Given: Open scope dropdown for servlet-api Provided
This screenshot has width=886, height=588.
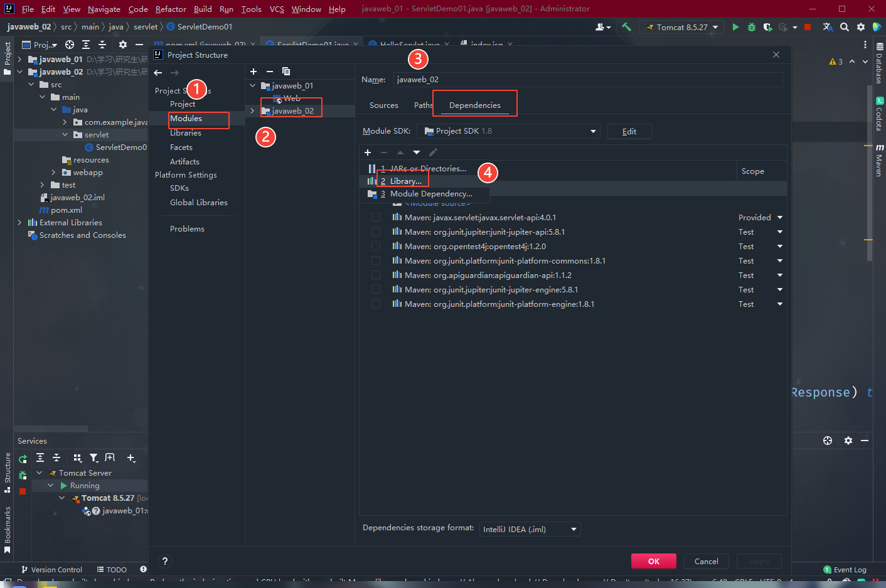Looking at the screenshot, I should [780, 217].
